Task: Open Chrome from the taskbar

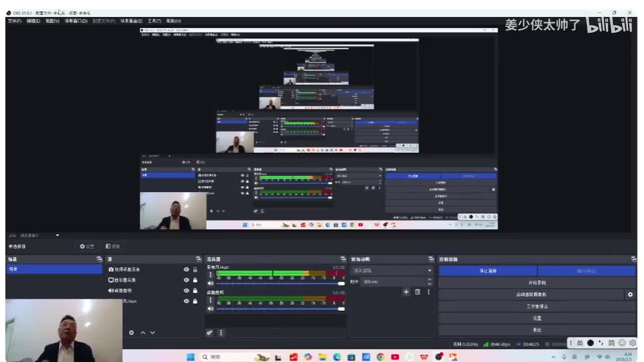Action: click(380, 357)
